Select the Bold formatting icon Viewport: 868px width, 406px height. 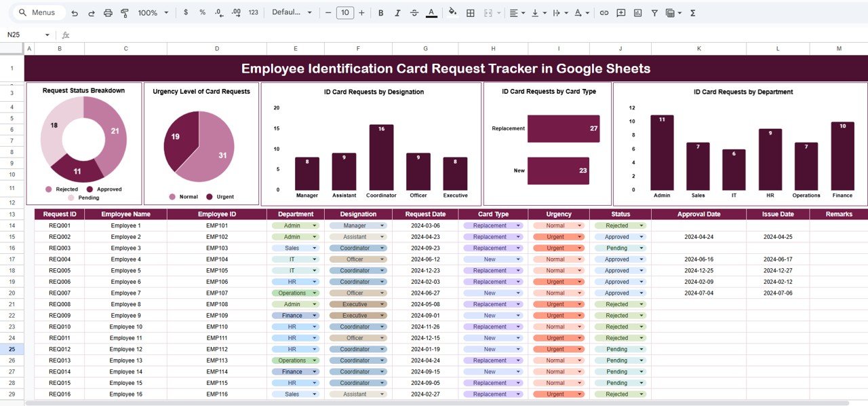tap(380, 12)
